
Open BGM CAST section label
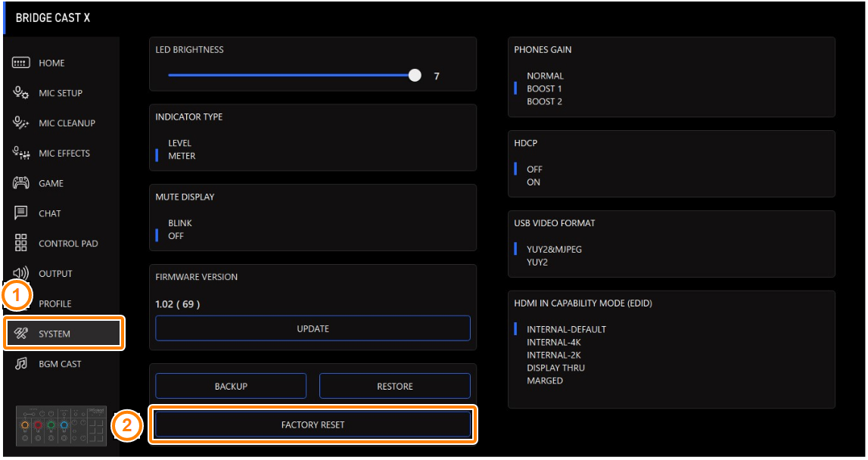[60, 364]
